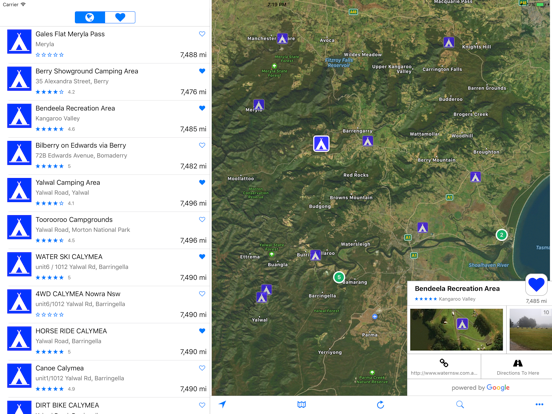The height and width of the screenshot is (414, 552).
Task: Select campsite pin at Meryla
Action: [259, 105]
